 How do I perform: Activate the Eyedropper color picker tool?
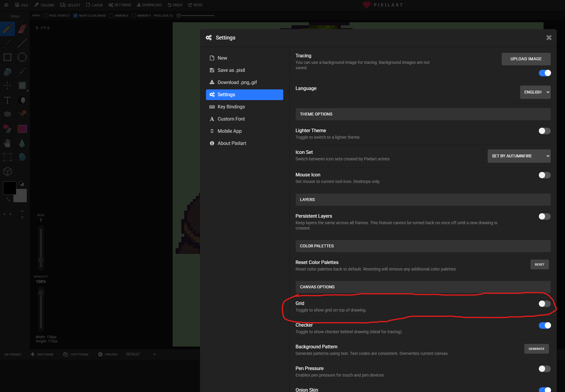tap(22, 72)
